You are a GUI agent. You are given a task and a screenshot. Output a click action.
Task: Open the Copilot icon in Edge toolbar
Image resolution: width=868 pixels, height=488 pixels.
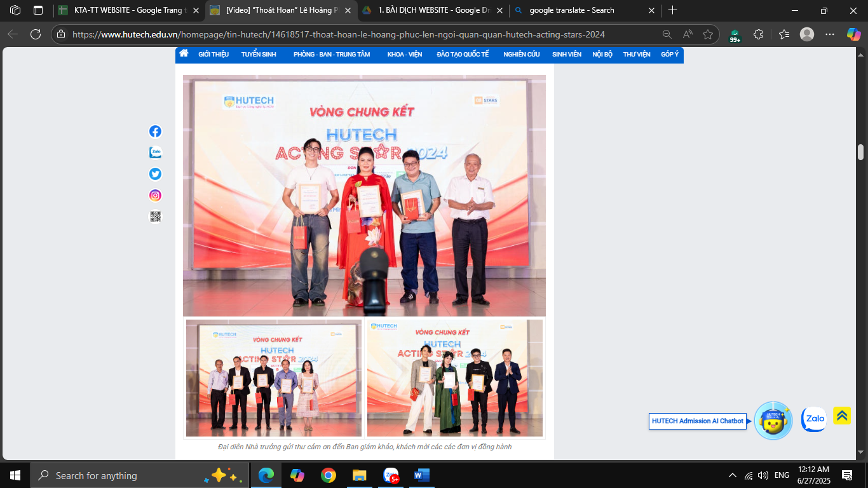(x=853, y=34)
